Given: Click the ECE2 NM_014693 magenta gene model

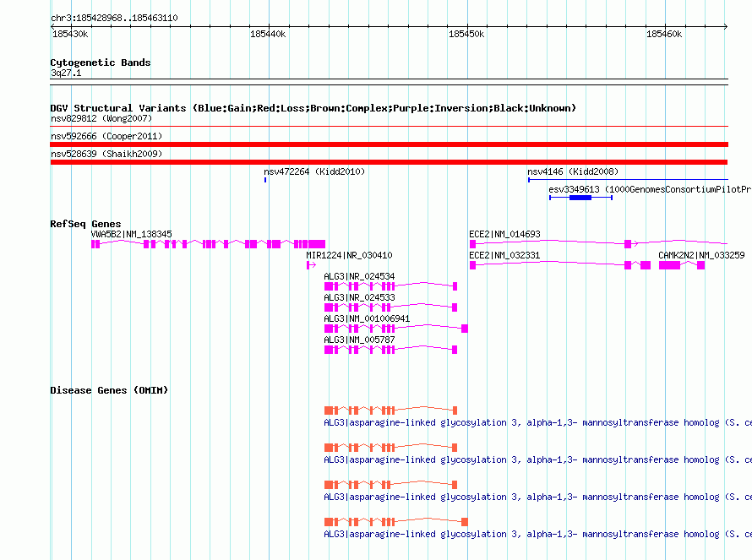Looking at the screenshot, I should (x=598, y=243).
